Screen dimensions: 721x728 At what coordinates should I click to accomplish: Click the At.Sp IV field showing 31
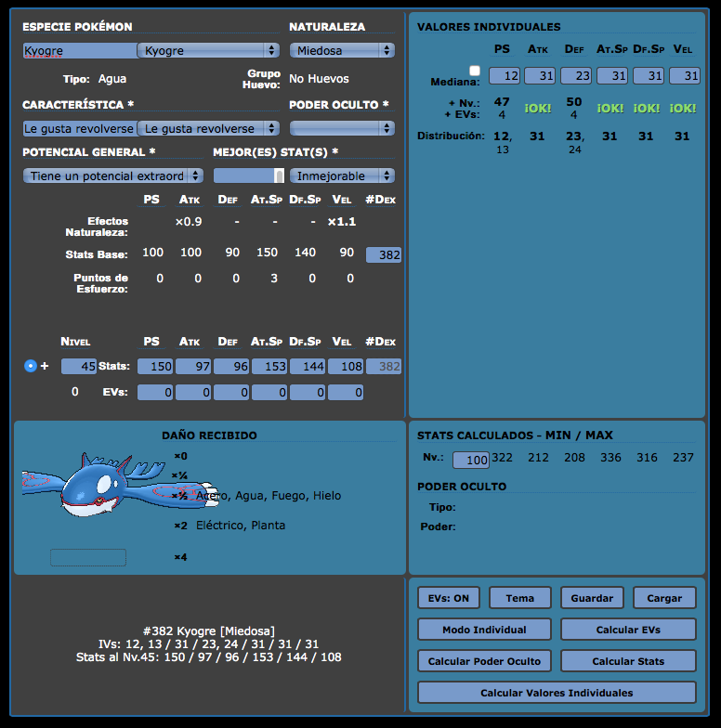point(612,75)
